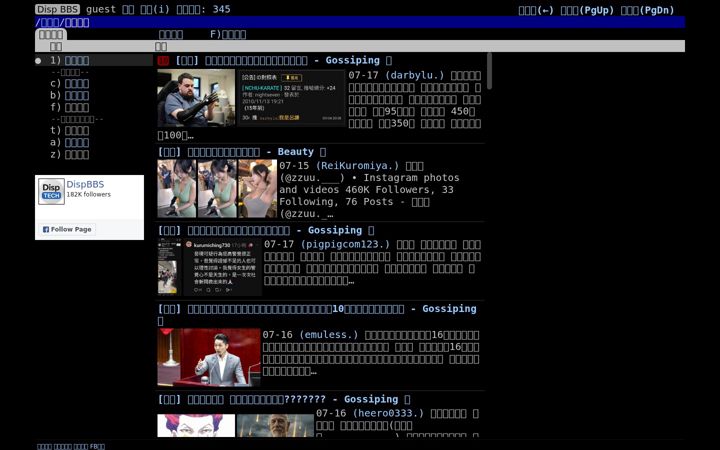Open the Gossiping link above the pigpigcom123 post
Viewport: 720px width, 450px height.
pyautogui.click(x=335, y=230)
